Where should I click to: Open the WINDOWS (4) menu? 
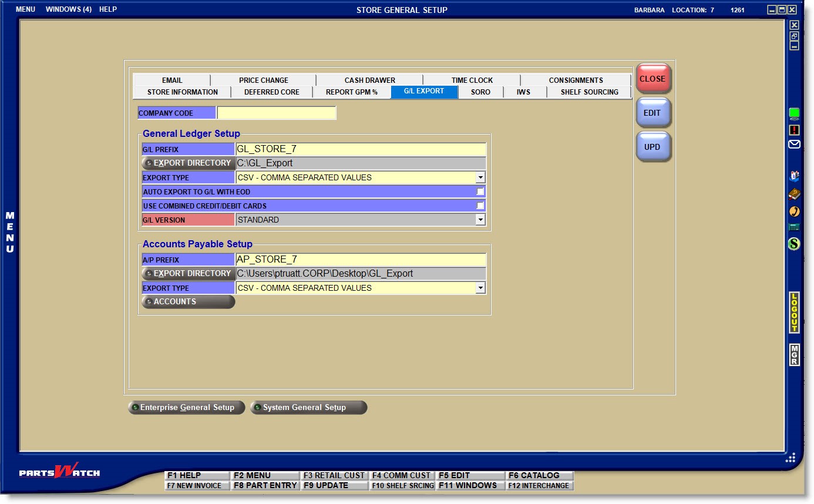tap(68, 9)
